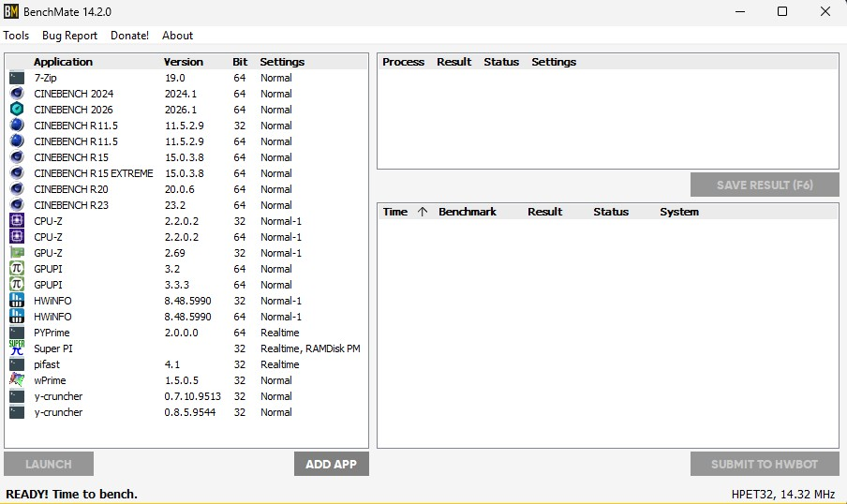847x504 pixels.
Task: Click the CINEBENCH R23 icon
Action: click(17, 205)
